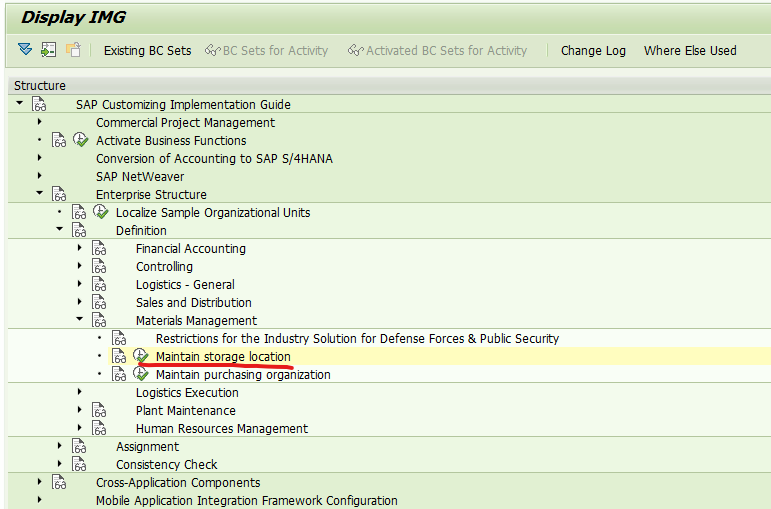The image size is (771, 509).
Task: Open documentation icon for Maintain storage location
Action: tap(119, 357)
